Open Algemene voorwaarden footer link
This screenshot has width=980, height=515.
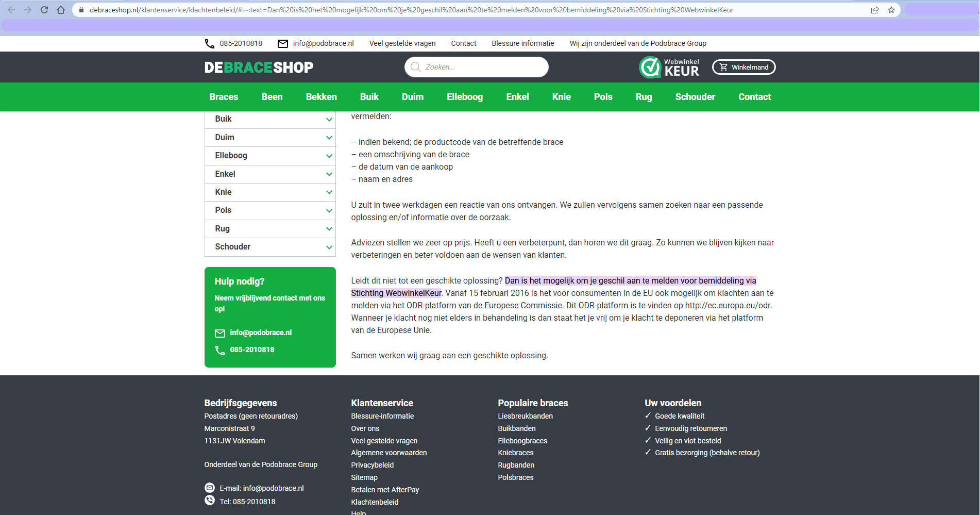point(389,453)
